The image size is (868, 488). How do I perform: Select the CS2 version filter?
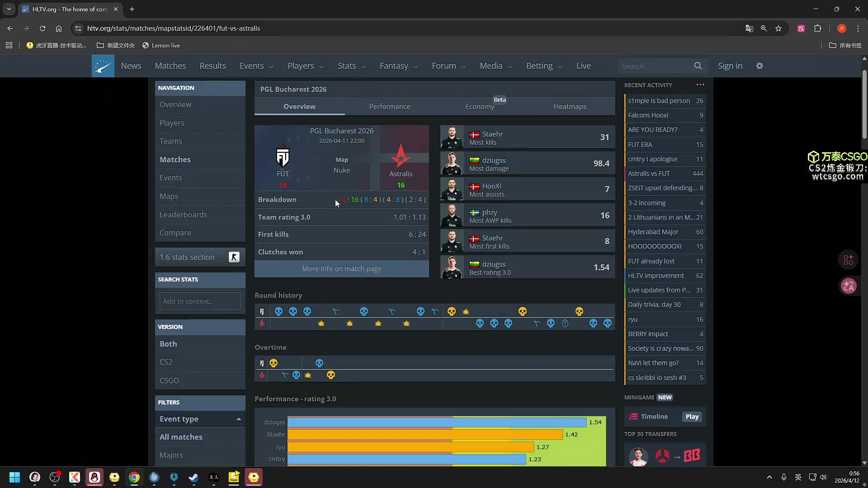coord(166,362)
